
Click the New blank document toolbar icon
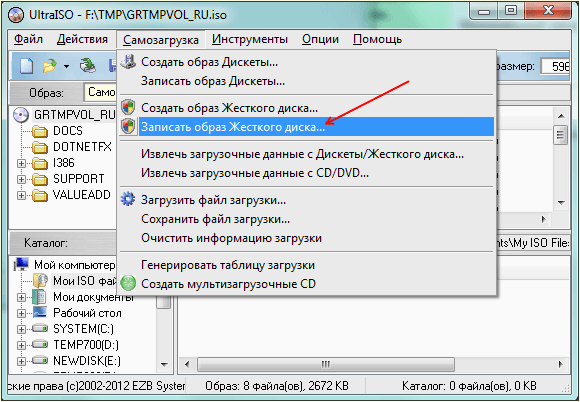(x=26, y=67)
